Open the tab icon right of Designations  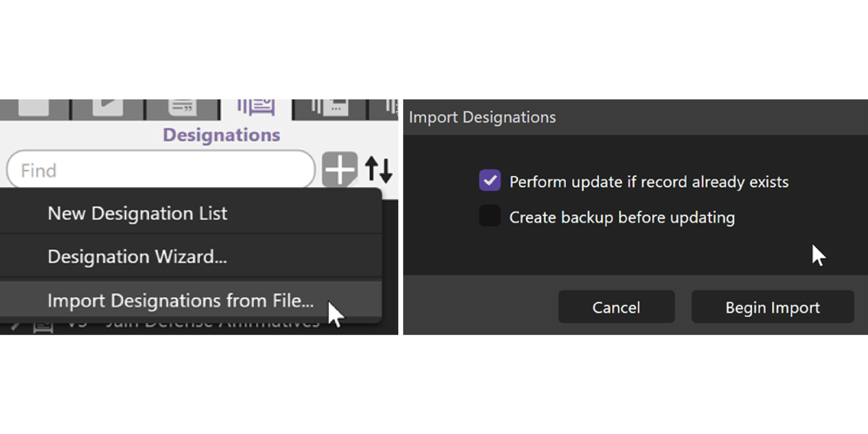point(330,108)
